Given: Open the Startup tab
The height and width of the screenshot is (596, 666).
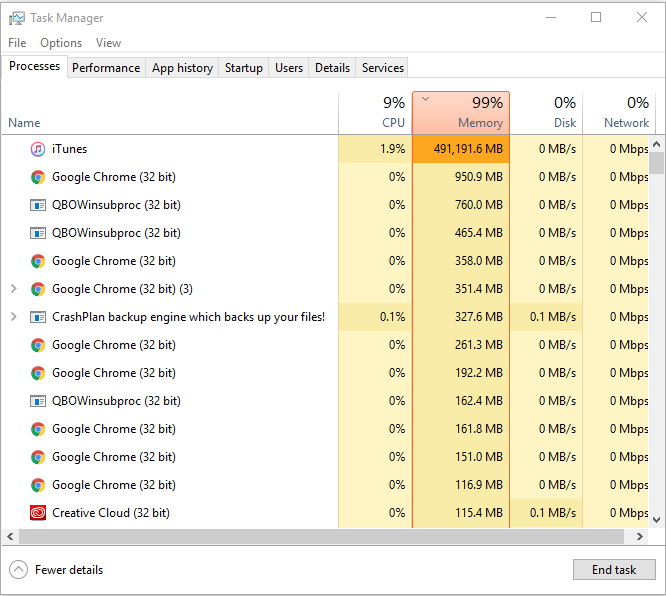Looking at the screenshot, I should point(244,68).
